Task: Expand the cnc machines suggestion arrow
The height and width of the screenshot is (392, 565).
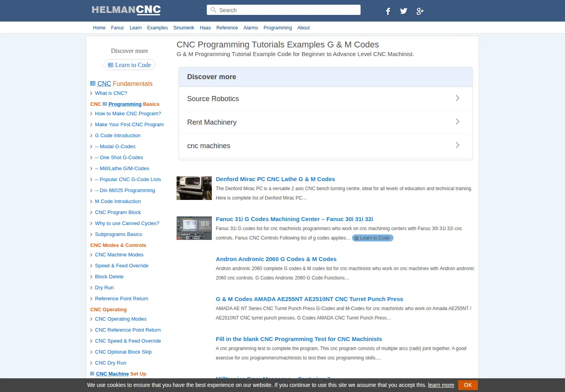Action: (457, 145)
